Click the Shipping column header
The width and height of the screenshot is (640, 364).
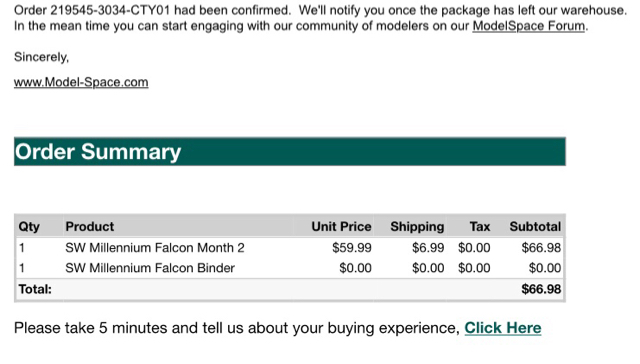[x=417, y=226]
